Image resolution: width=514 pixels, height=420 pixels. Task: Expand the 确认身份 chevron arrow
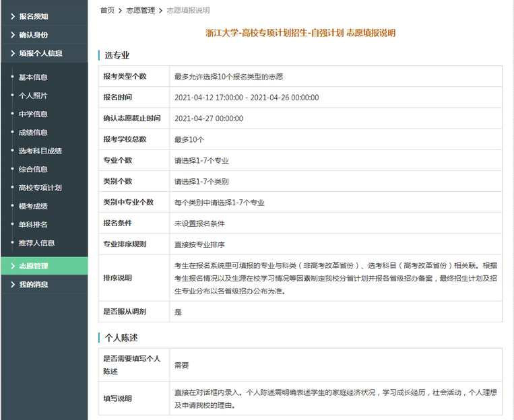click(x=13, y=35)
